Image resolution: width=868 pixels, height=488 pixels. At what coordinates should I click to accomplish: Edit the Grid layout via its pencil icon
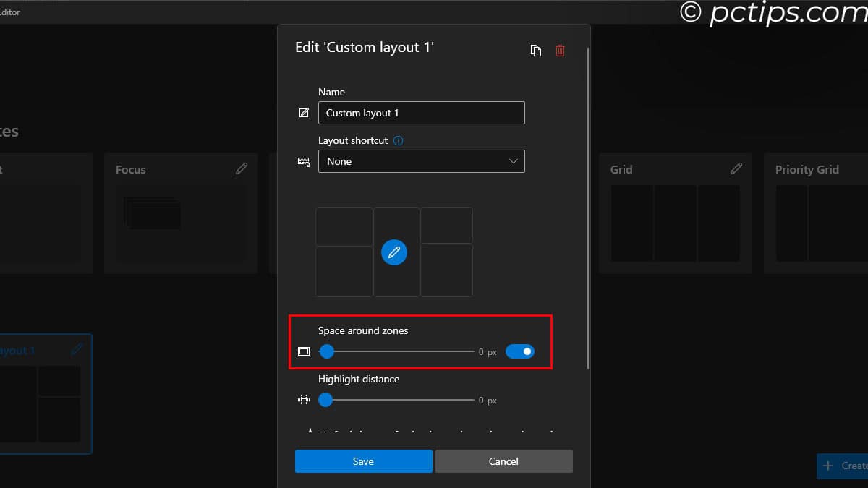pos(736,168)
